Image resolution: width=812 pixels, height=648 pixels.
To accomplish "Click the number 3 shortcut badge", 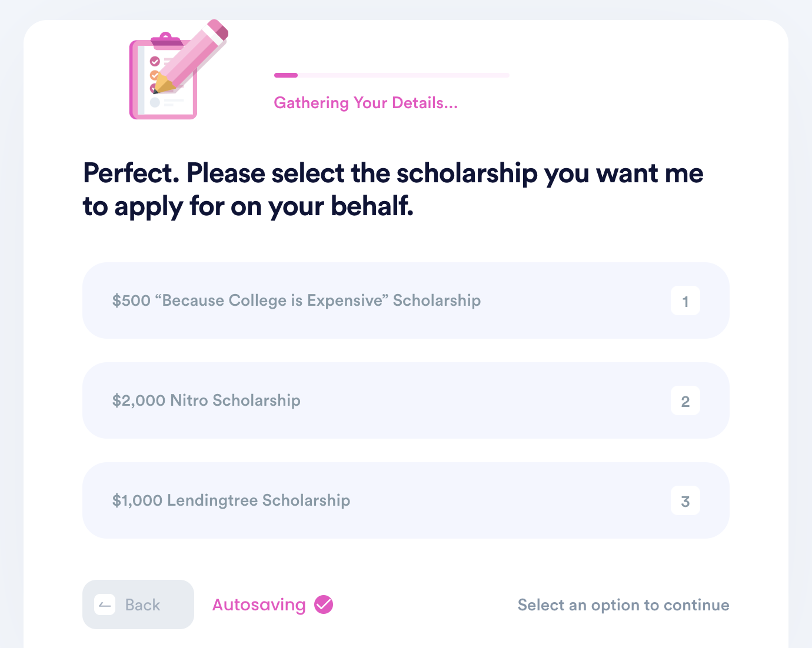I will [x=685, y=500].
